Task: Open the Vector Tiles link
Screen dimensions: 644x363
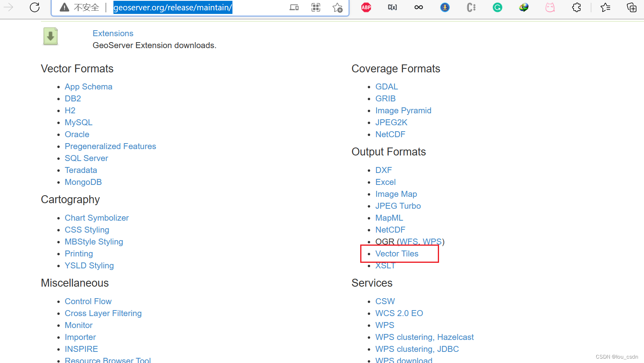Action: pyautogui.click(x=397, y=254)
